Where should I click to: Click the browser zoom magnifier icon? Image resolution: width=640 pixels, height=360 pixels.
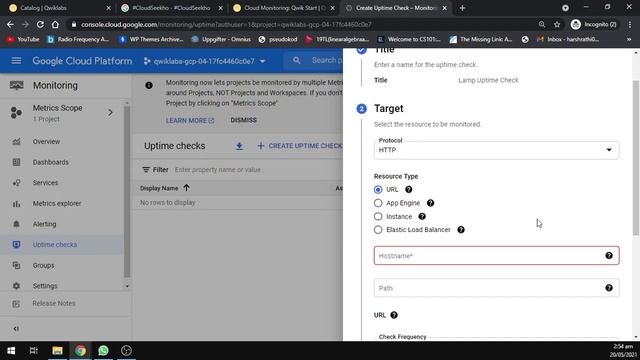click(542, 24)
